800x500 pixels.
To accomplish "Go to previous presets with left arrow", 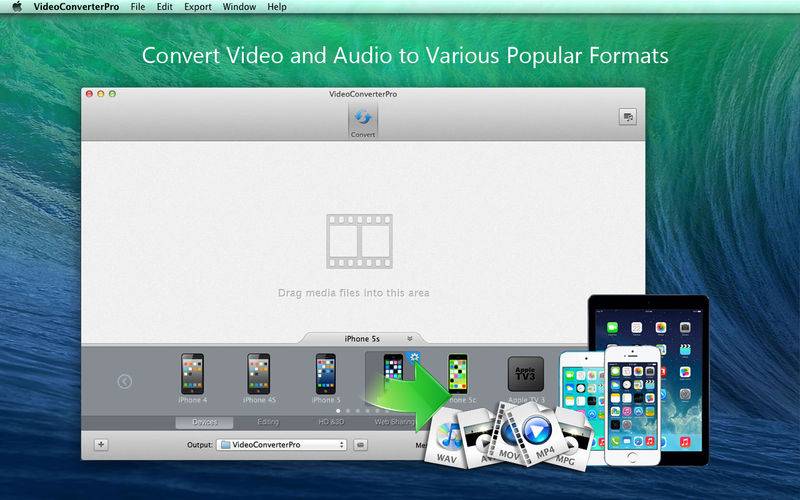I will pyautogui.click(x=124, y=381).
